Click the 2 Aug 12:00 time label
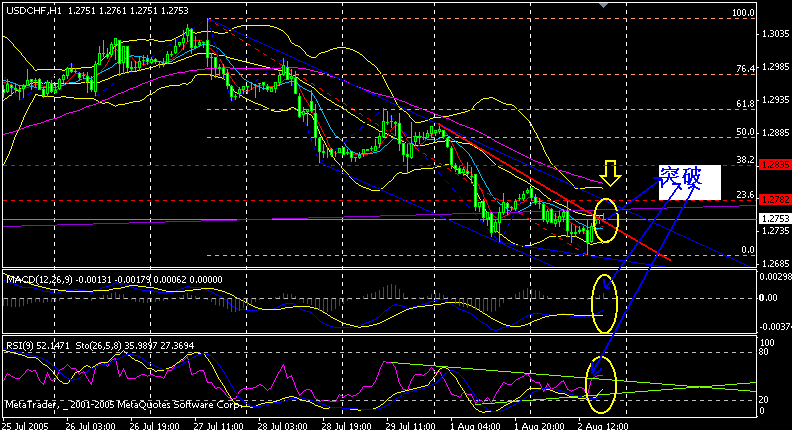Image resolution: width=792 pixels, height=430 pixels. [x=603, y=425]
